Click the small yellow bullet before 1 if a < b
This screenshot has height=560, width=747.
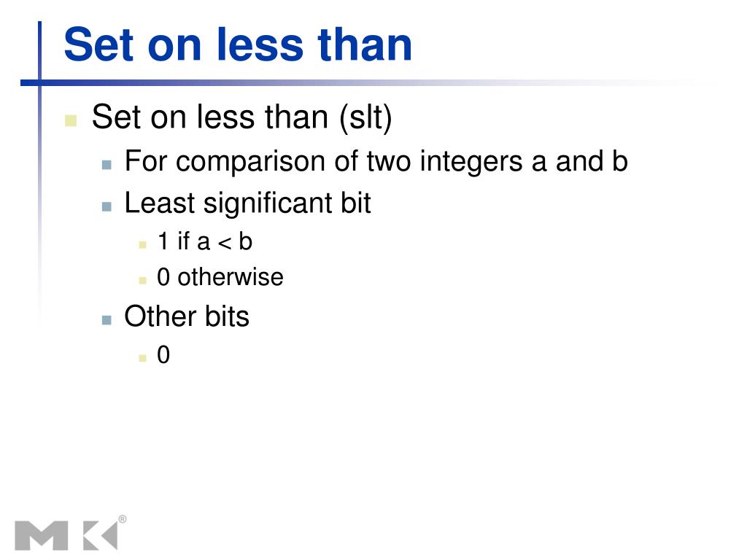click(142, 245)
